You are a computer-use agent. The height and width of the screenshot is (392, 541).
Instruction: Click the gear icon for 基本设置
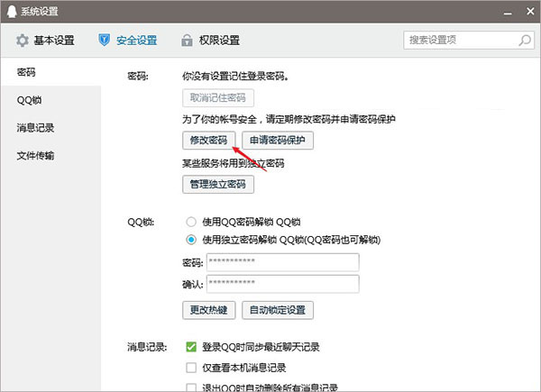[23, 41]
